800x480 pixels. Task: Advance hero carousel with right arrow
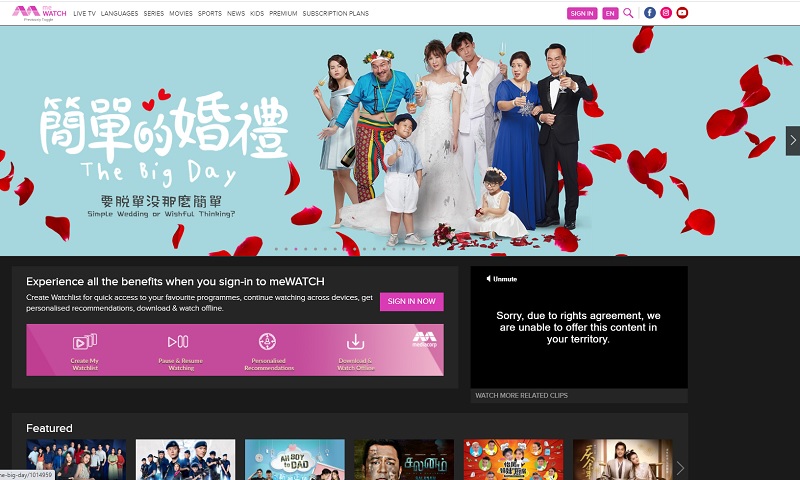tap(793, 140)
